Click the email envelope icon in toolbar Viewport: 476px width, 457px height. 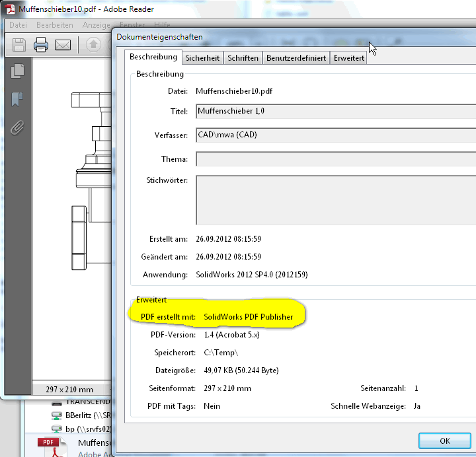click(x=63, y=45)
